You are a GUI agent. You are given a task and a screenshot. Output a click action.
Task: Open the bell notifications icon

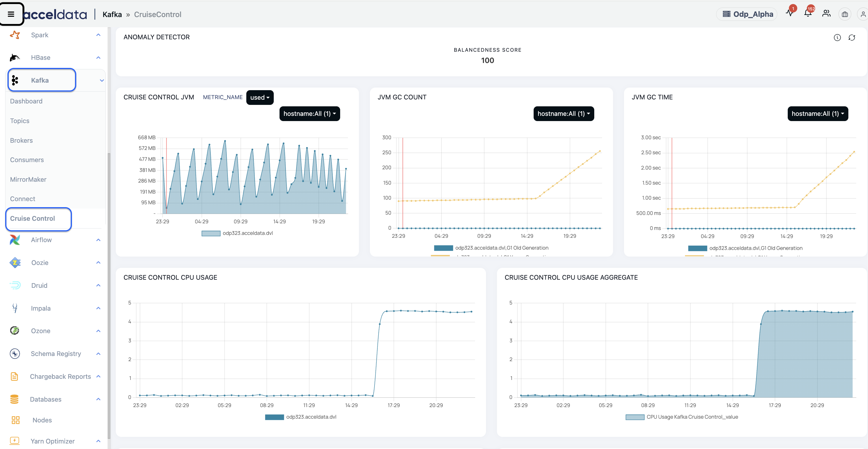click(808, 14)
